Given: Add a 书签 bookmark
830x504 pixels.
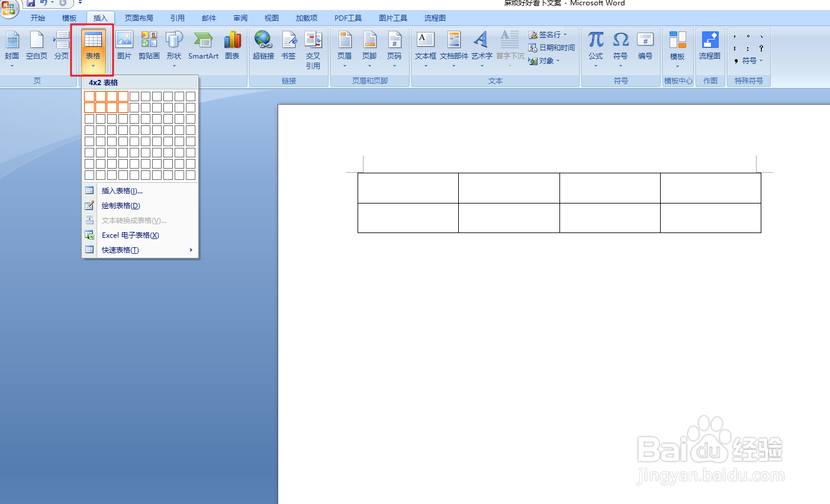Looking at the screenshot, I should point(288,46).
